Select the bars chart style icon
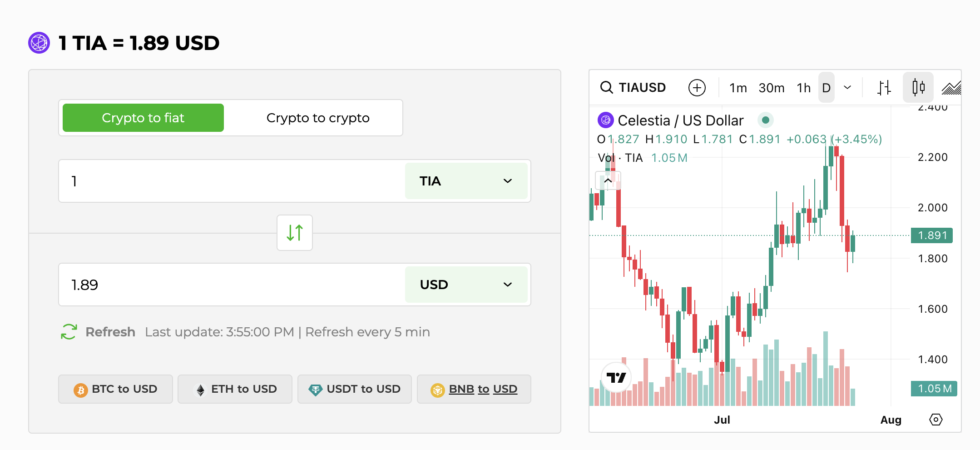 pyautogui.click(x=884, y=87)
